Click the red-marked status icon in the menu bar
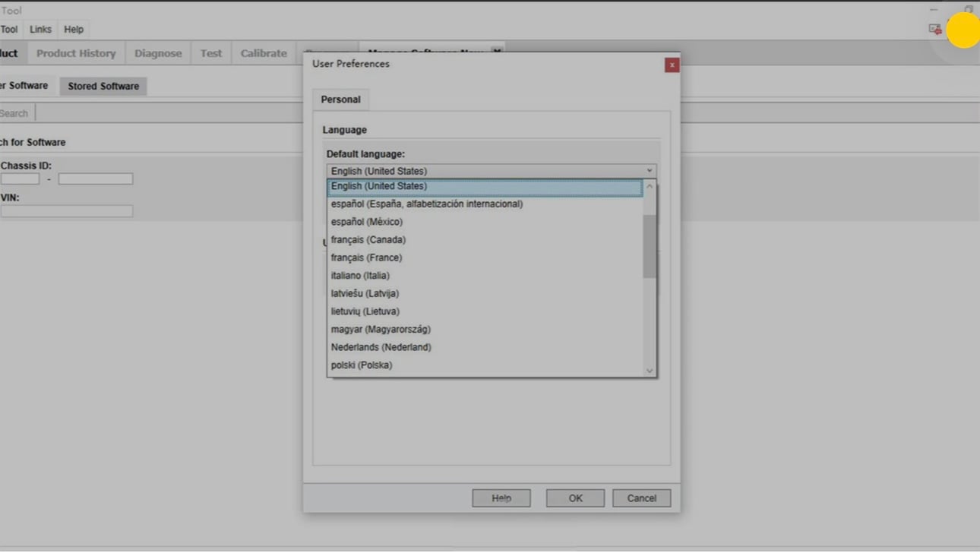Image resolution: width=980 pixels, height=553 pixels. pyautogui.click(x=935, y=29)
